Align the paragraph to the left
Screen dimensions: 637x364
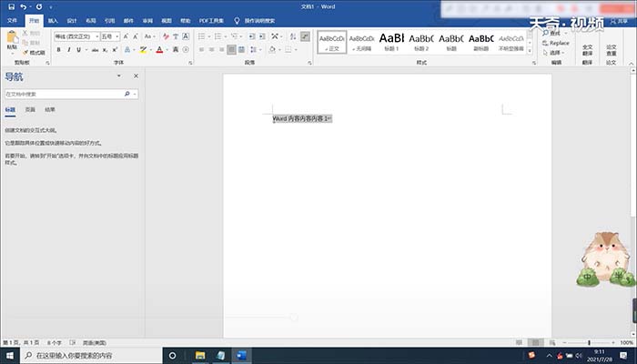pyautogui.click(x=201, y=49)
